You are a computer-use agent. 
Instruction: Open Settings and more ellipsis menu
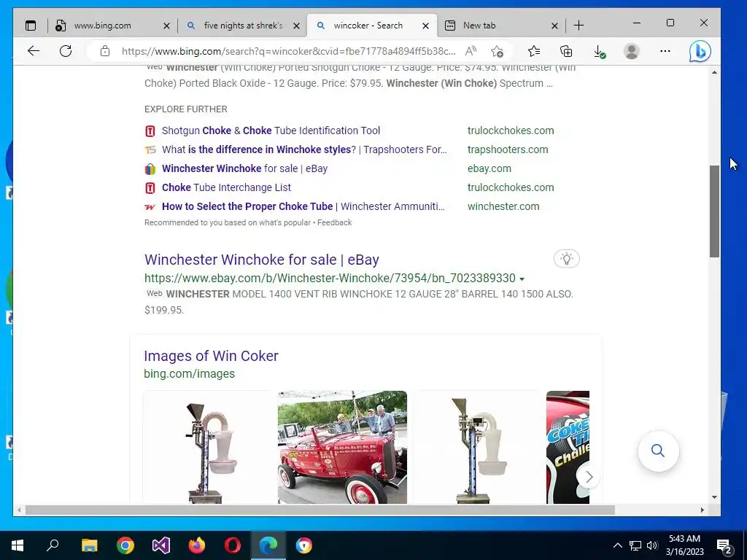pos(665,51)
